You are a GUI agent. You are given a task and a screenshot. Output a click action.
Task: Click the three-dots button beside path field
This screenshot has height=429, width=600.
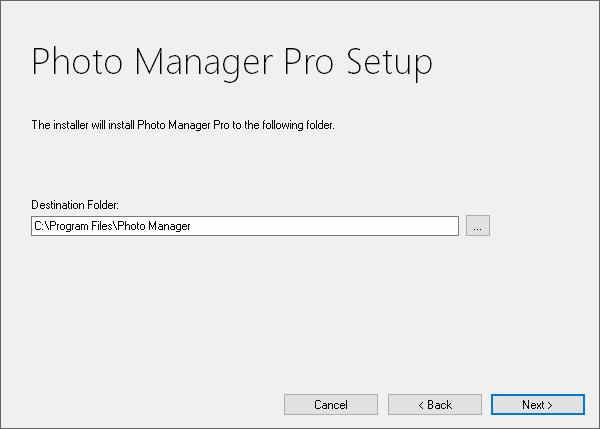point(478,226)
